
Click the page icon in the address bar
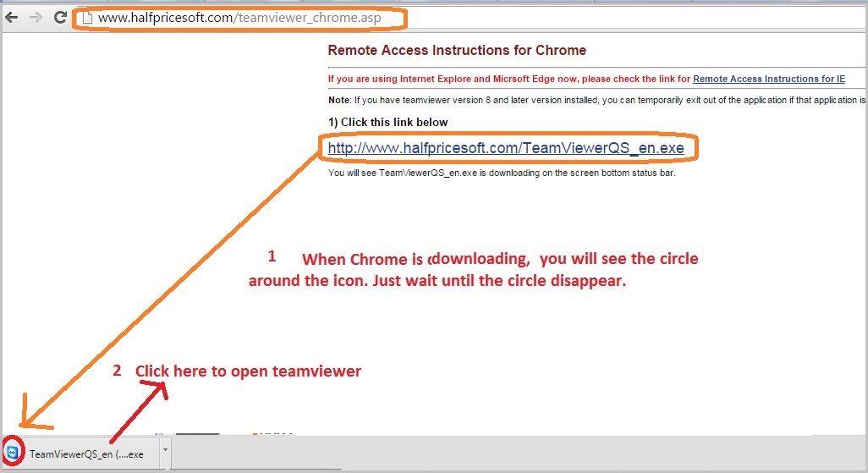click(87, 18)
